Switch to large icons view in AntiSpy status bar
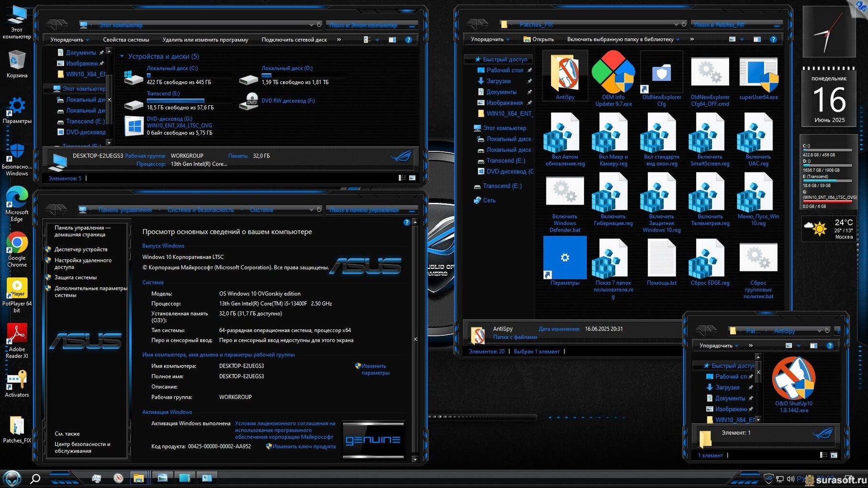The width and height of the screenshot is (868, 488). tap(834, 455)
